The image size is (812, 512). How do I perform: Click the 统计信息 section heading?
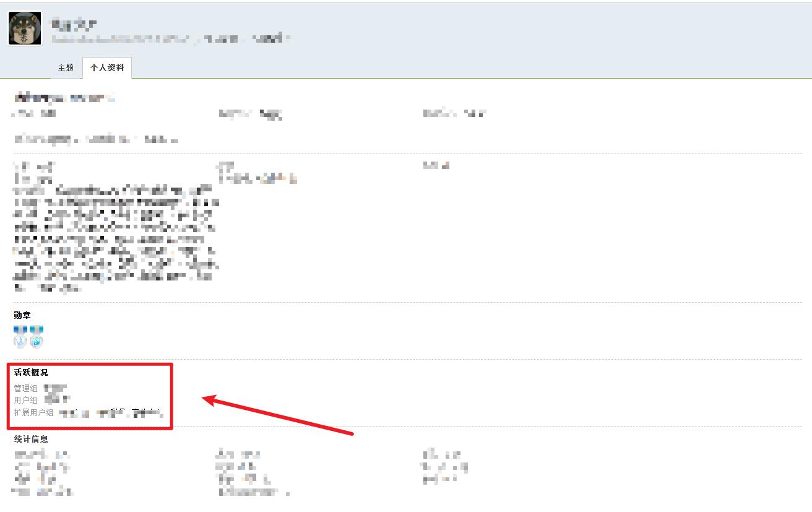pyautogui.click(x=31, y=439)
